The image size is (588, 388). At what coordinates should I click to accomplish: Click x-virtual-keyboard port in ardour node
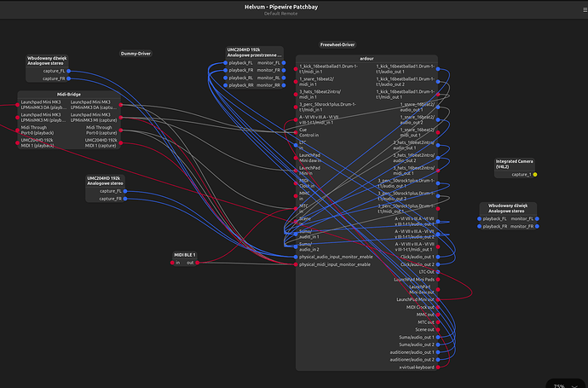(416, 367)
